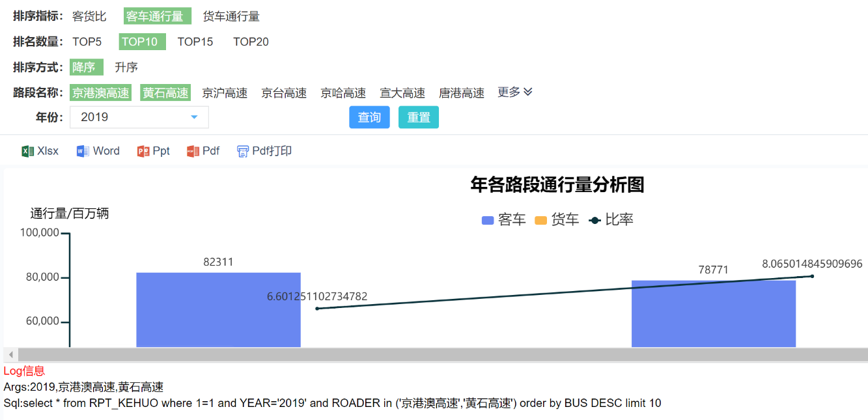
Task: Export the report as Xlsx
Action: (x=40, y=151)
